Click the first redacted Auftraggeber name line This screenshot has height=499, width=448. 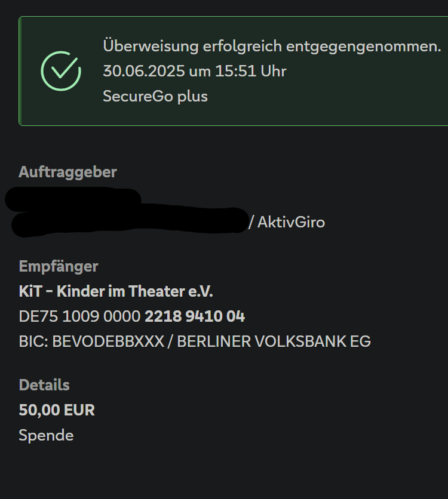tap(73, 199)
